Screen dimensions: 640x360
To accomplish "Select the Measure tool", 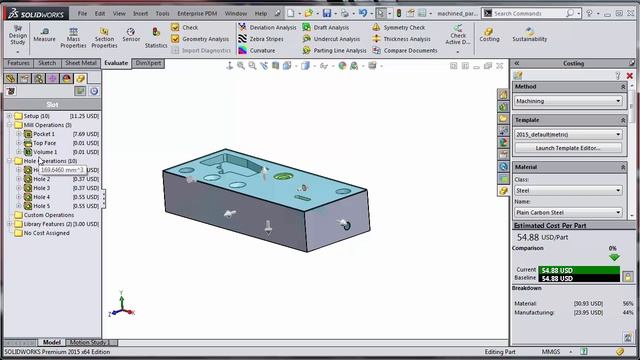I will (44, 35).
